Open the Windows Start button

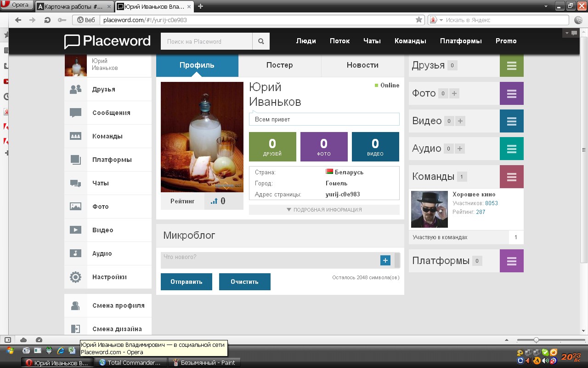pyautogui.click(x=10, y=351)
